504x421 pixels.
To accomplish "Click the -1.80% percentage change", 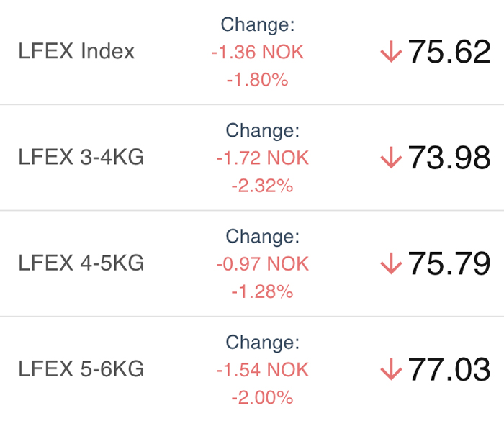I will point(258,80).
